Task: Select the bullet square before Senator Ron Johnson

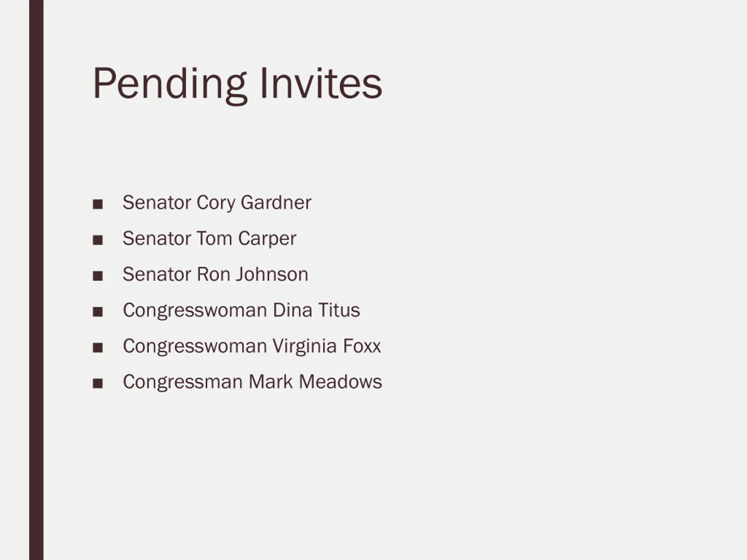Action: 97,276
